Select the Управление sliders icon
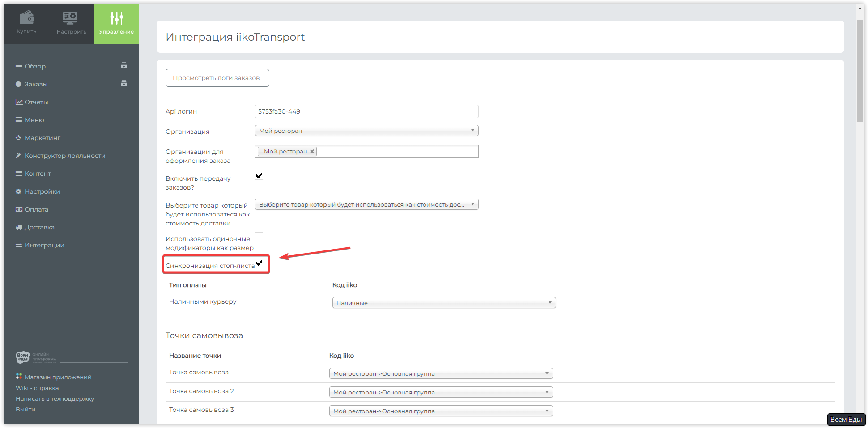 [x=116, y=18]
